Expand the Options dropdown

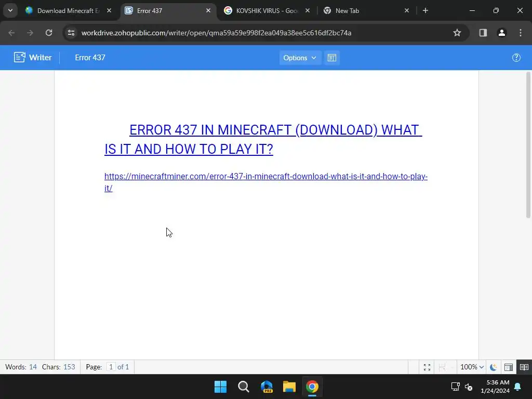click(300, 58)
